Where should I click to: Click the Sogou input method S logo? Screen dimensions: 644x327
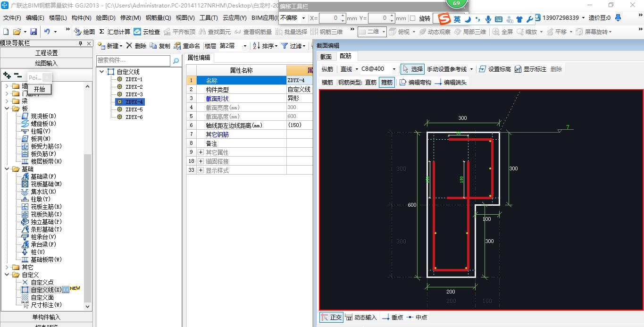coord(444,19)
